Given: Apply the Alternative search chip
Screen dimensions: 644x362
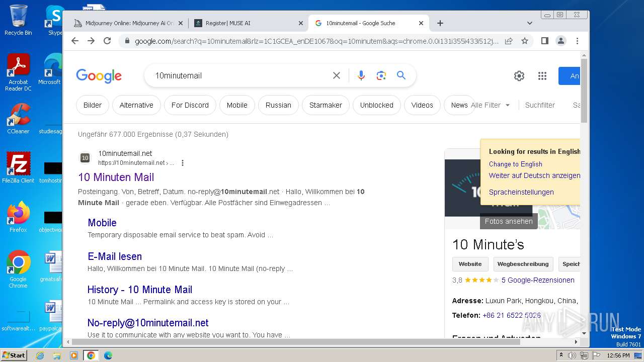Looking at the screenshot, I should click(x=136, y=105).
